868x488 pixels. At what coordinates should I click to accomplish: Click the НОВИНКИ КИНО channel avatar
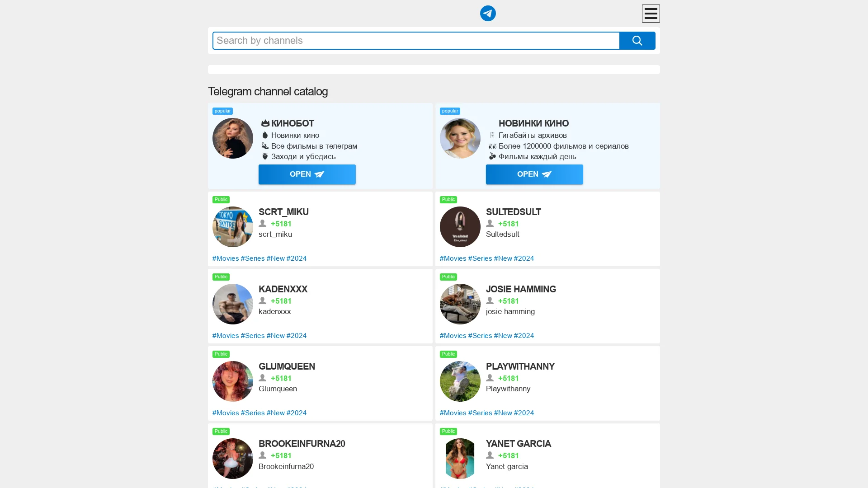460,138
